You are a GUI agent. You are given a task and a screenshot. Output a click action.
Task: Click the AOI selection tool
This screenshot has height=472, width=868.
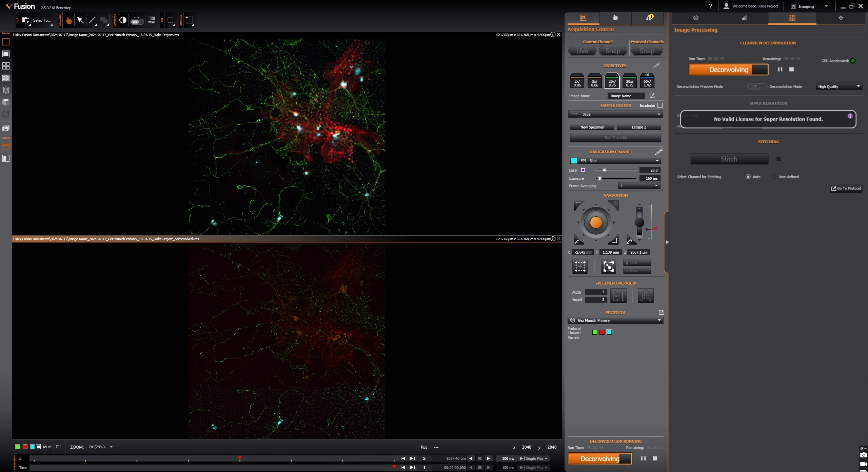click(x=171, y=20)
